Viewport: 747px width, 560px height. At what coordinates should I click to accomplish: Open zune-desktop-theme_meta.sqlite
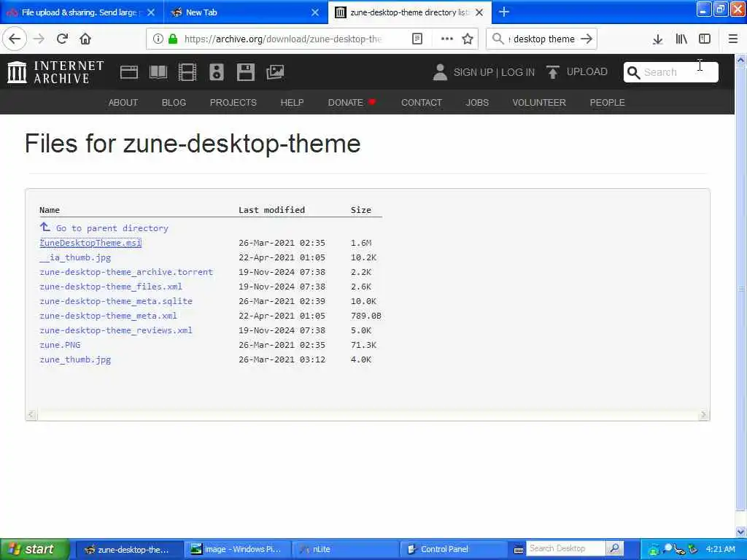pyautogui.click(x=116, y=301)
